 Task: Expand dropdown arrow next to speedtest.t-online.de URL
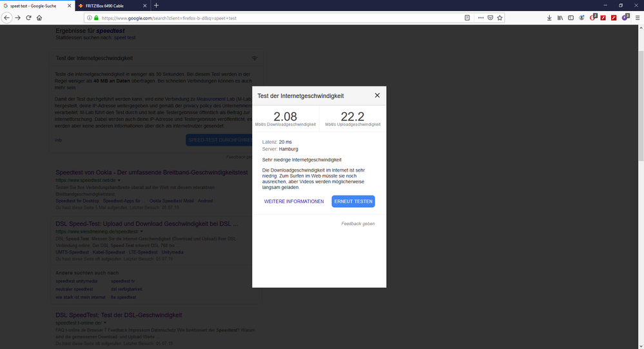(x=105, y=323)
